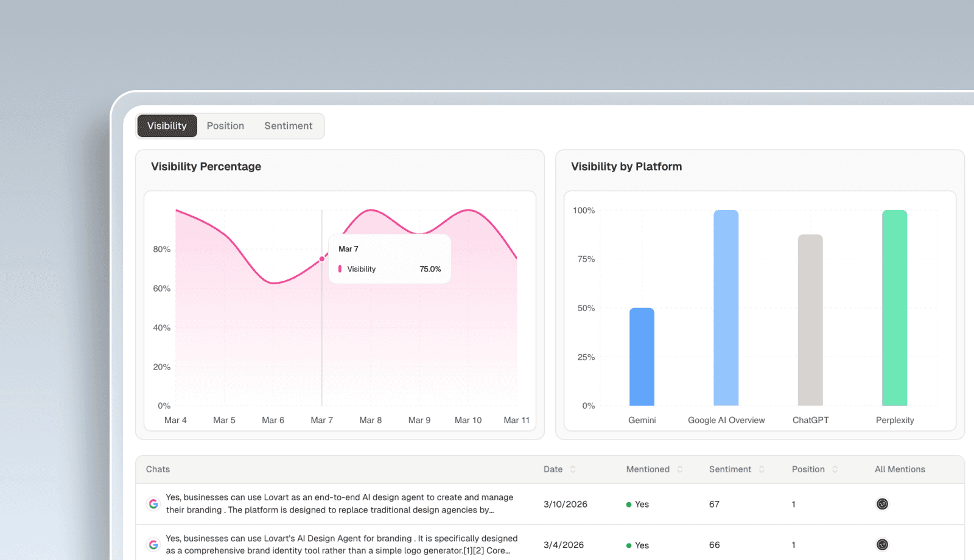Click the 75.0% value in the tooltip
The width and height of the screenshot is (974, 560).
pos(430,269)
